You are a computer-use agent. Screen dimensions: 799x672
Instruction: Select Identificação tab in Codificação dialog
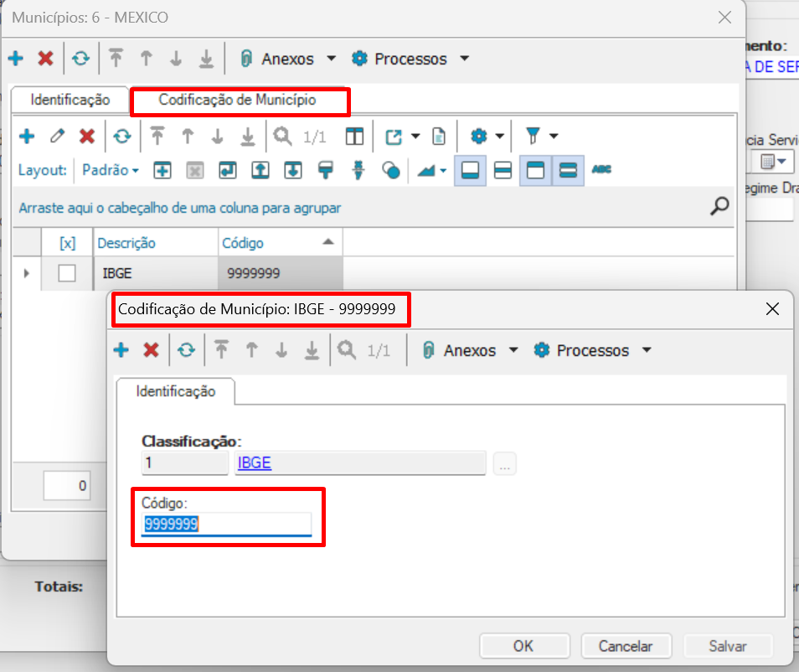click(176, 391)
